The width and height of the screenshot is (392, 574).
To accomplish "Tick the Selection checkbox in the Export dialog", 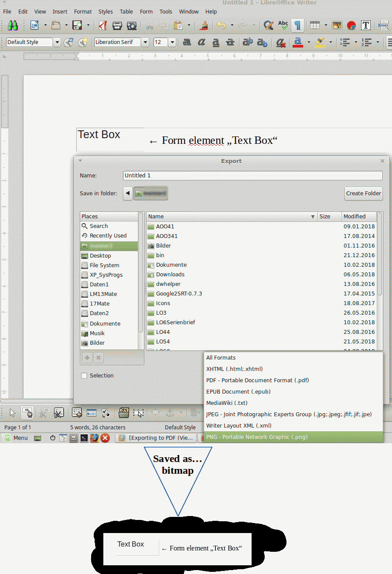I will [x=84, y=376].
